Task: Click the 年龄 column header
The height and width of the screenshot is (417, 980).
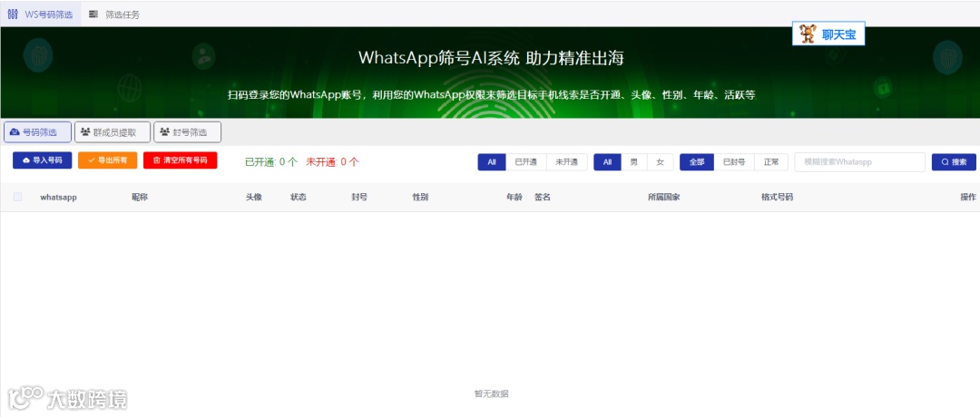Action: [514, 198]
